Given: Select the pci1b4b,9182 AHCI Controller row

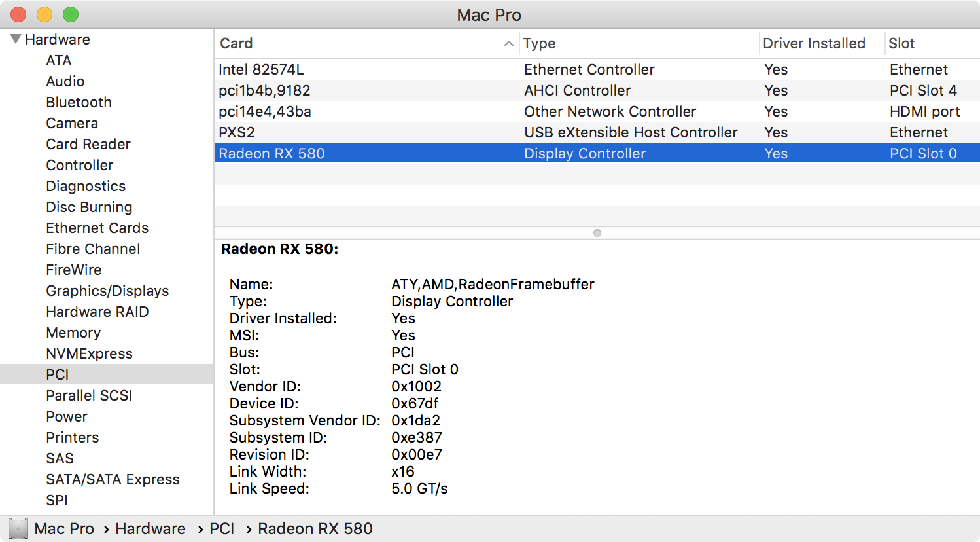Looking at the screenshot, I should (264, 90).
